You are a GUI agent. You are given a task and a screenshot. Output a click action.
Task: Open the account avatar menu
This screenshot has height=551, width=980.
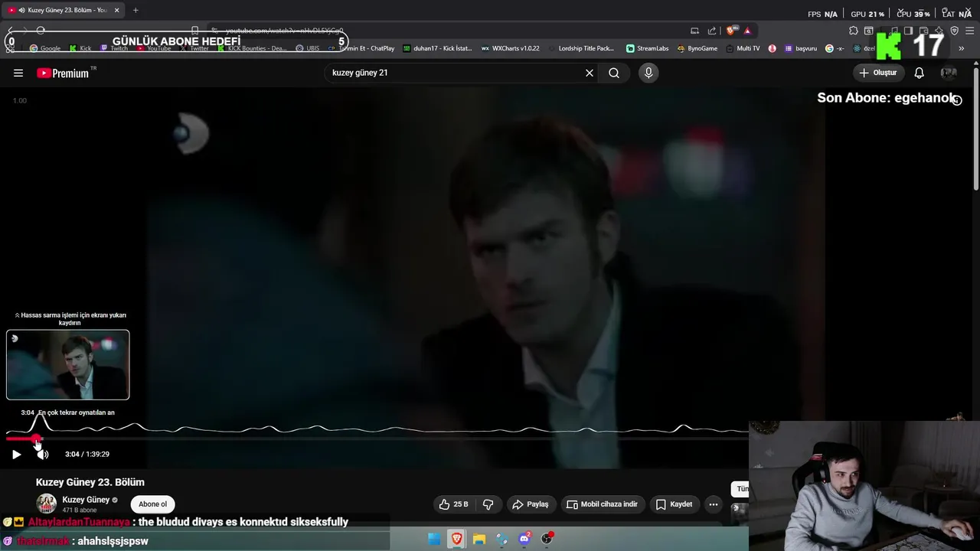[x=949, y=73]
